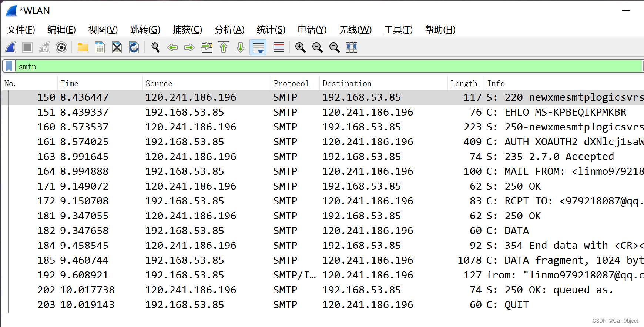
Task: Open the 分析(A) menu
Action: 229,30
